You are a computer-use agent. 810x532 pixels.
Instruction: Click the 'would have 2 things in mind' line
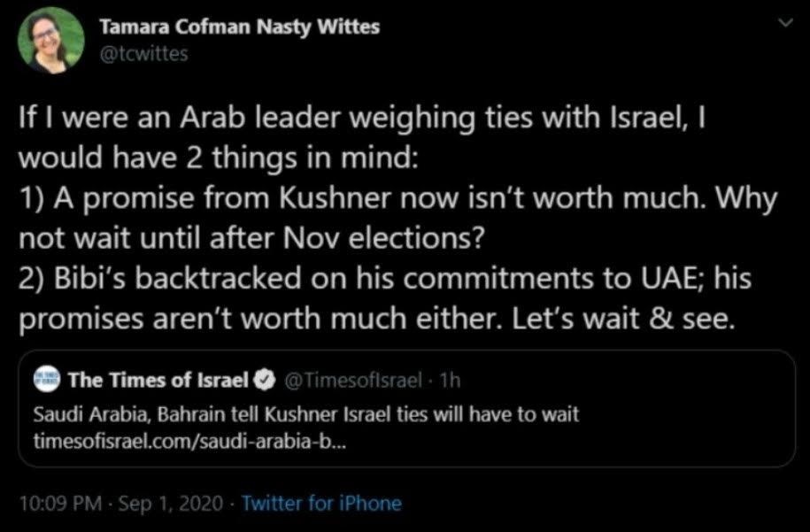coord(218,158)
